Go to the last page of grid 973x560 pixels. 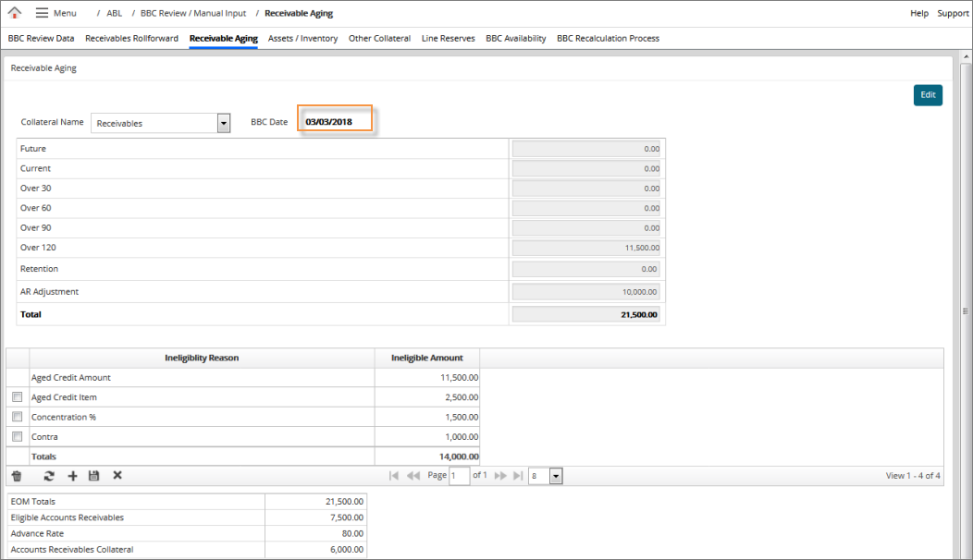[x=518, y=476]
